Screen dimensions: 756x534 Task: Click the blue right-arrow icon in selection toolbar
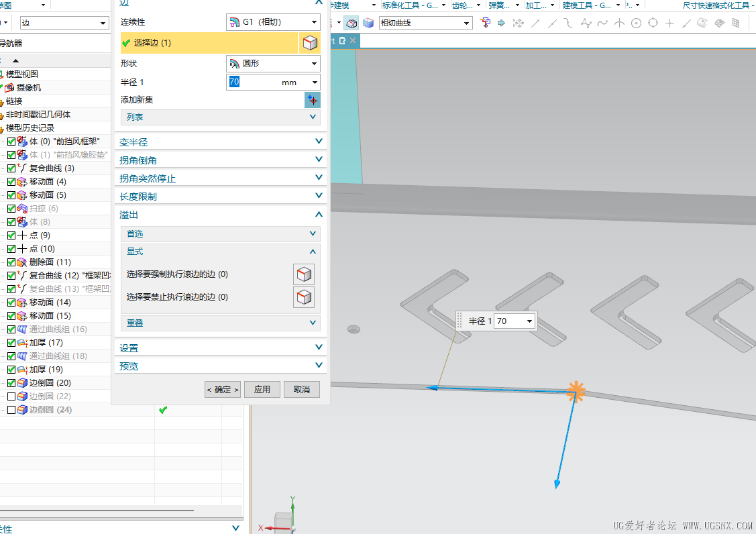click(x=502, y=23)
